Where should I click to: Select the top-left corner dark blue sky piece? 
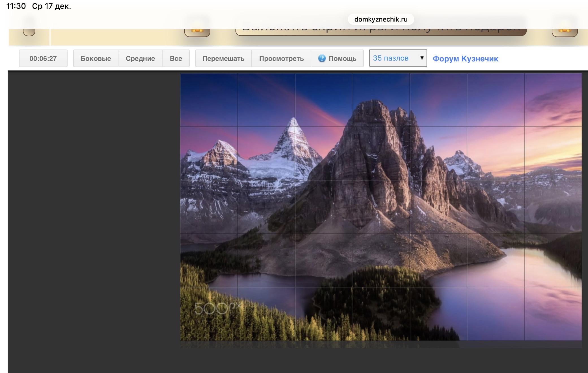pos(209,100)
